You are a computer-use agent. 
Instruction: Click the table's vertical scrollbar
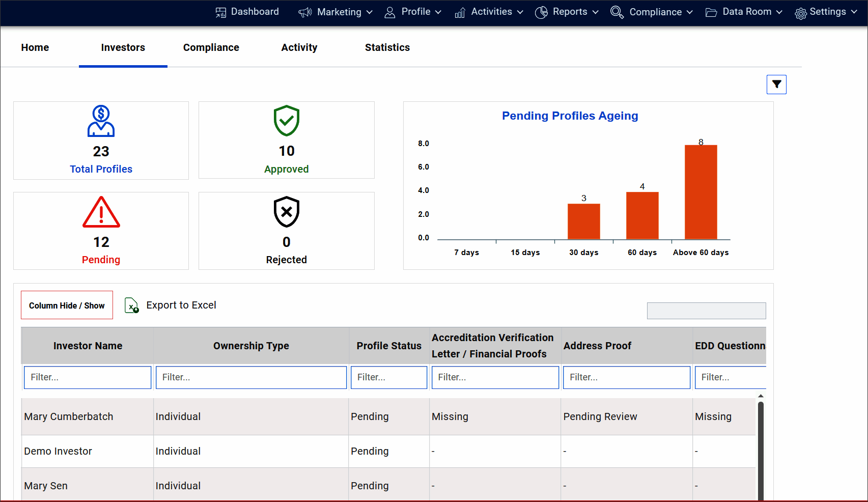pos(761,448)
